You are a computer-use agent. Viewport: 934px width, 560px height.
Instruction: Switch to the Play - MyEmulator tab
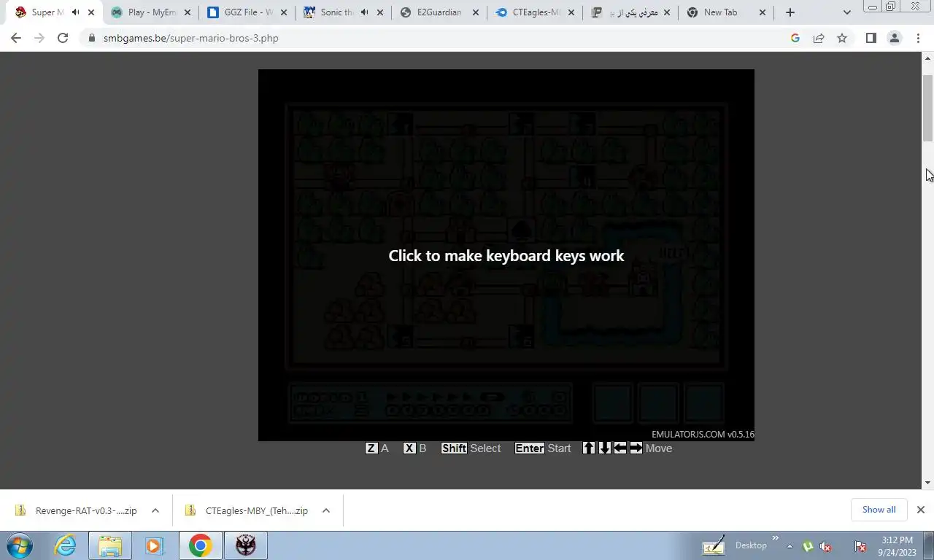[150, 12]
